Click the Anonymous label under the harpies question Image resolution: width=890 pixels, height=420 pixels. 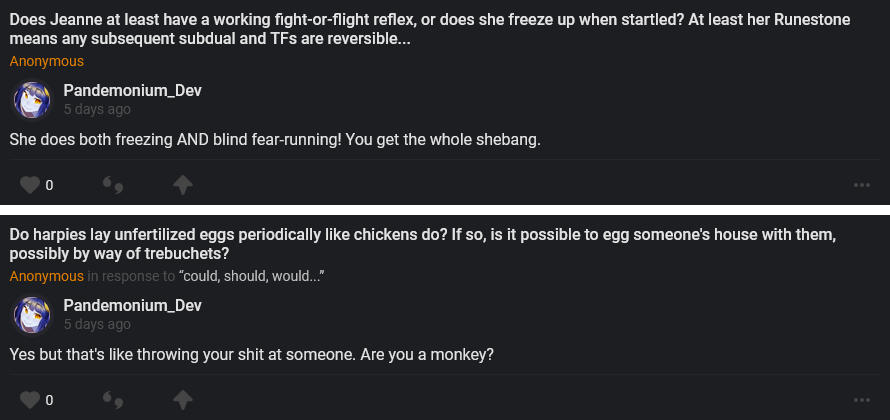tap(46, 276)
